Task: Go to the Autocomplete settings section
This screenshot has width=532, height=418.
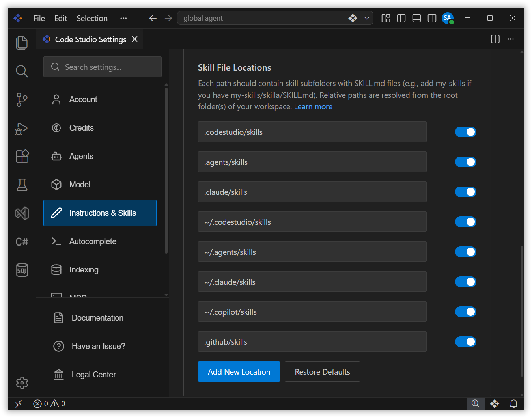Action: (100, 241)
